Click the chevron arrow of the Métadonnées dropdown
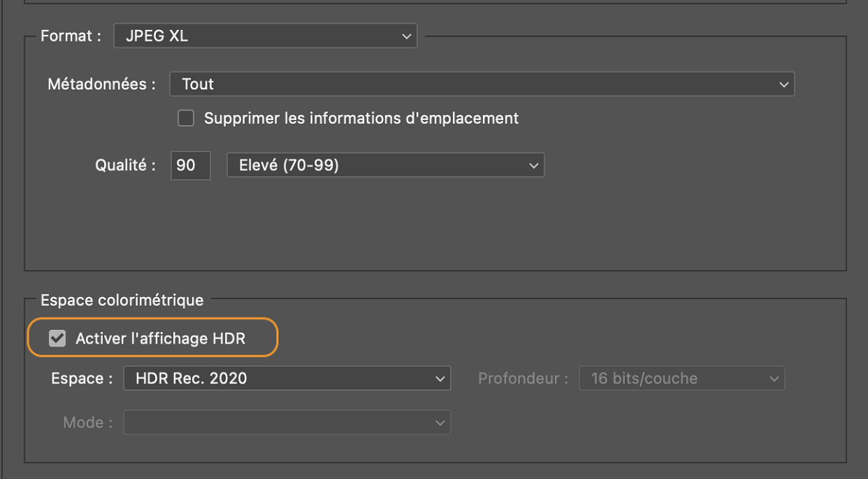Viewport: 868px width, 479px height. point(784,84)
